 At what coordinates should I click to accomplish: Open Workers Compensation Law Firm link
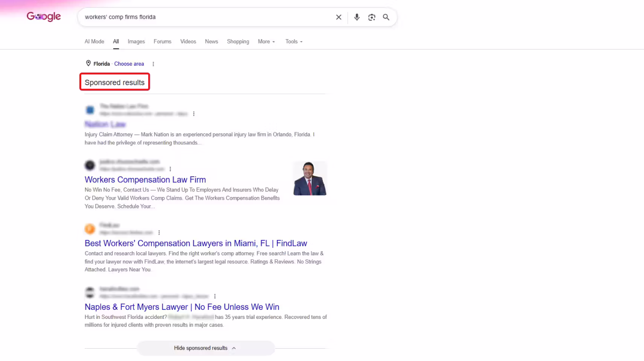pyautogui.click(x=145, y=179)
